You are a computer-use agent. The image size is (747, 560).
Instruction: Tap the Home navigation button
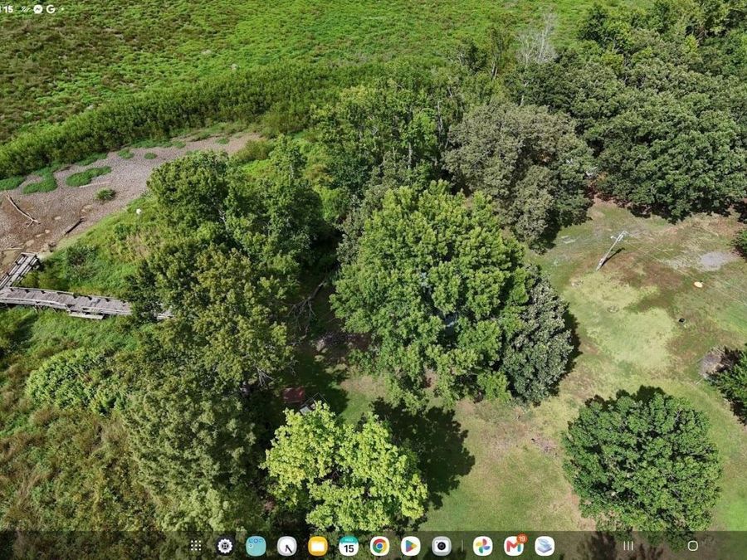pyautogui.click(x=693, y=546)
